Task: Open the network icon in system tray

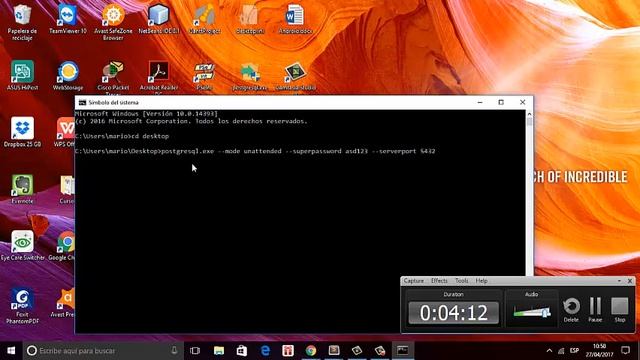Action: point(561,351)
